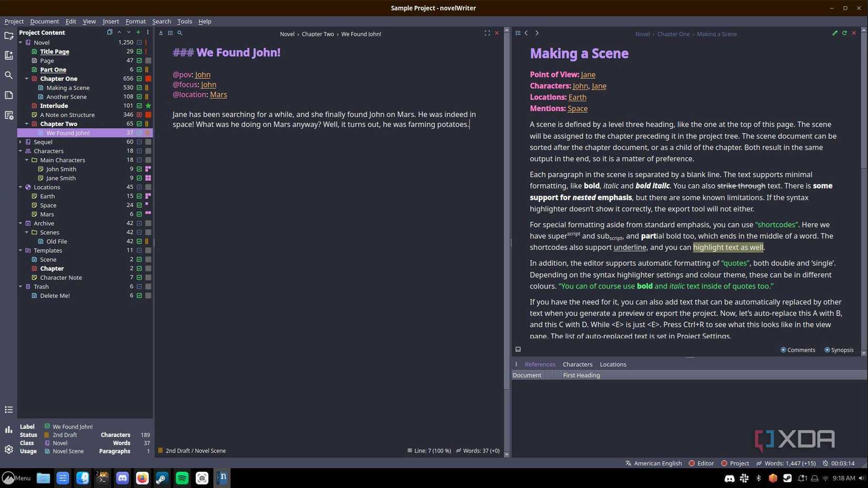The width and height of the screenshot is (868, 488).
Task: Open the Tools menu
Action: click(x=184, y=22)
